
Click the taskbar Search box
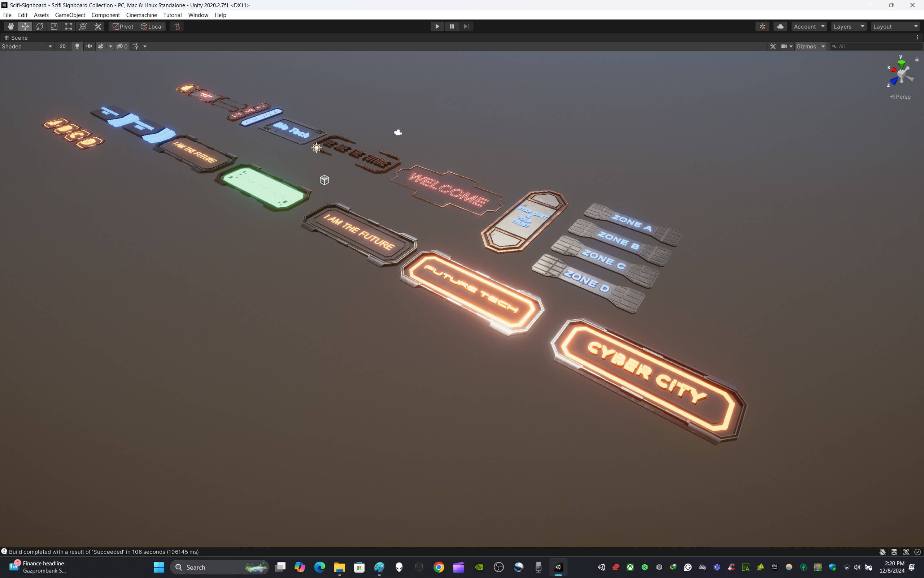click(x=219, y=567)
